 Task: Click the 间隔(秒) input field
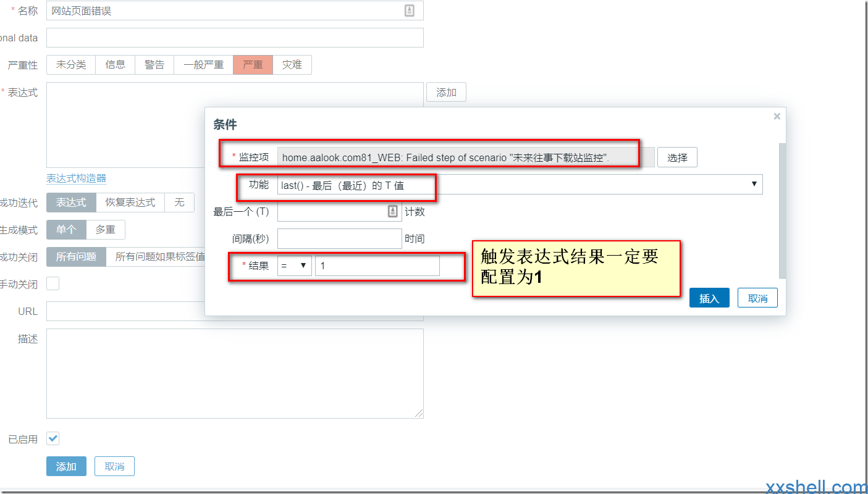[339, 238]
